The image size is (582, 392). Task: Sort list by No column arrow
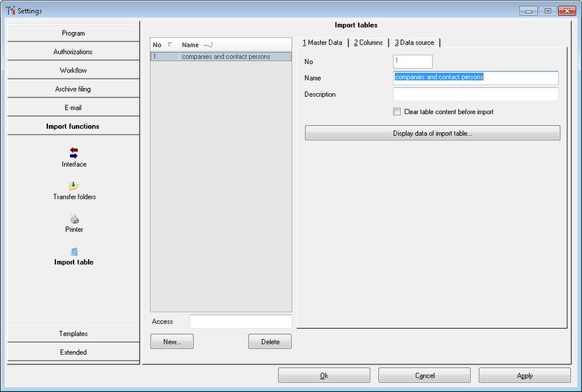pos(170,44)
